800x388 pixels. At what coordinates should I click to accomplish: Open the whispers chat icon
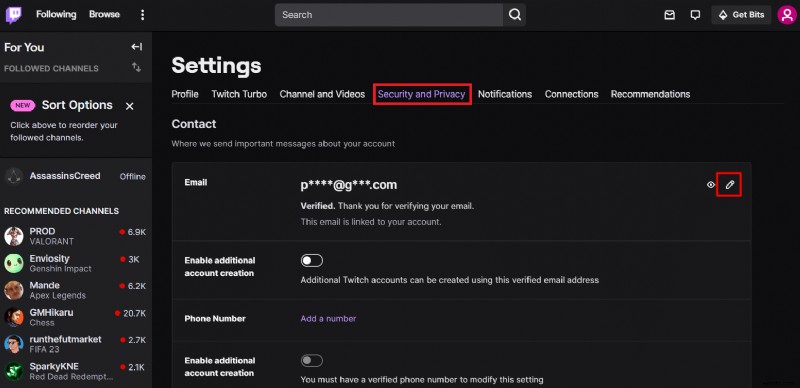[x=695, y=15]
